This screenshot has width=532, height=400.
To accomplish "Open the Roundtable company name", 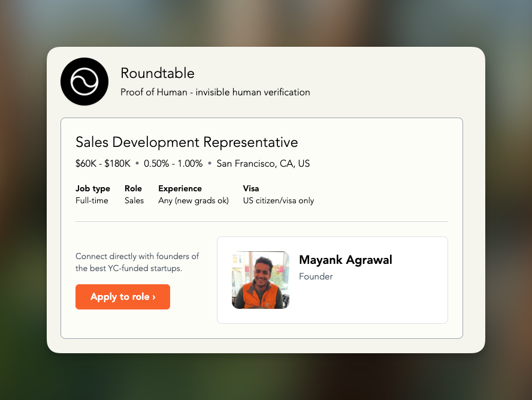I will point(158,73).
